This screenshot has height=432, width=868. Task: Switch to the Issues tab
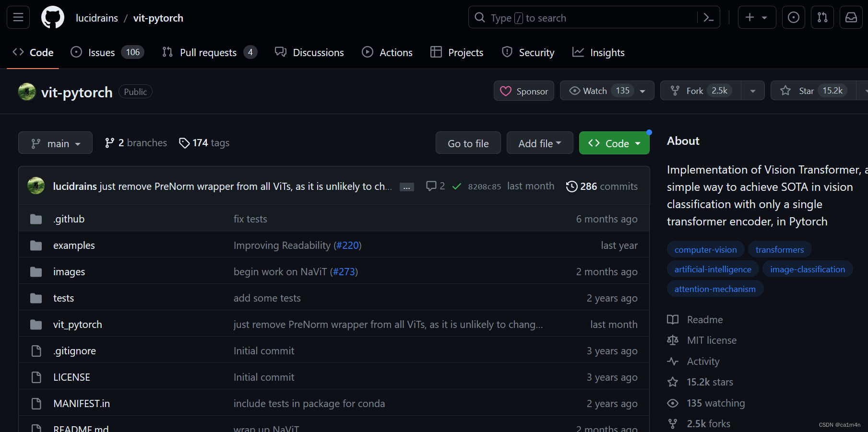click(x=107, y=52)
